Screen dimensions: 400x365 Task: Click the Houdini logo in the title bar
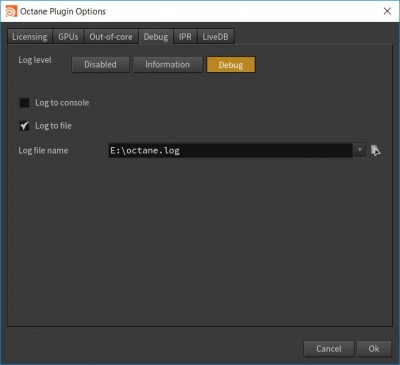coord(11,11)
